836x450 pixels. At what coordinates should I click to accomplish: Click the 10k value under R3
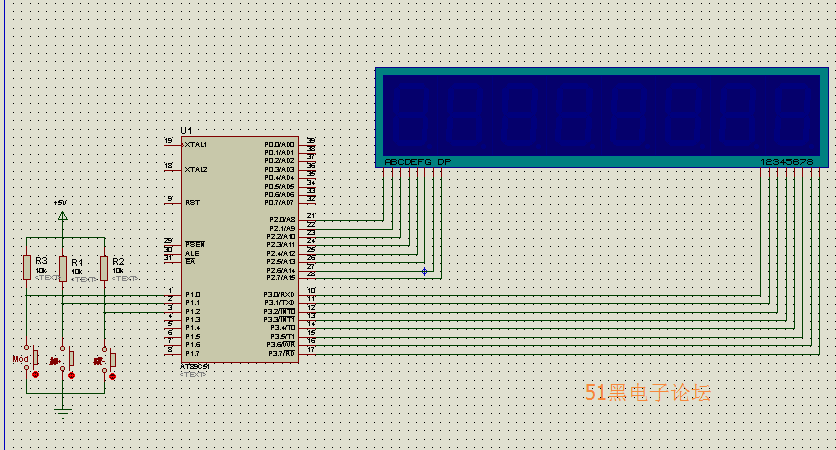coord(41,270)
